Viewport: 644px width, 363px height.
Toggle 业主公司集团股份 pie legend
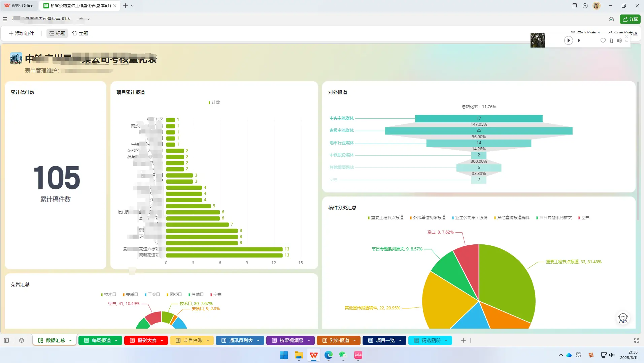pos(470,218)
